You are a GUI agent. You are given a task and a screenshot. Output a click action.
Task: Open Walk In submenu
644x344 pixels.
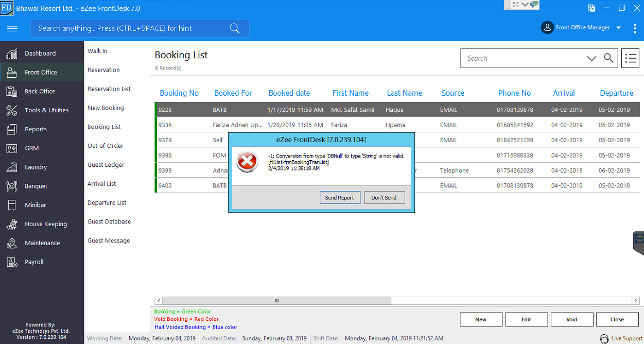(97, 51)
